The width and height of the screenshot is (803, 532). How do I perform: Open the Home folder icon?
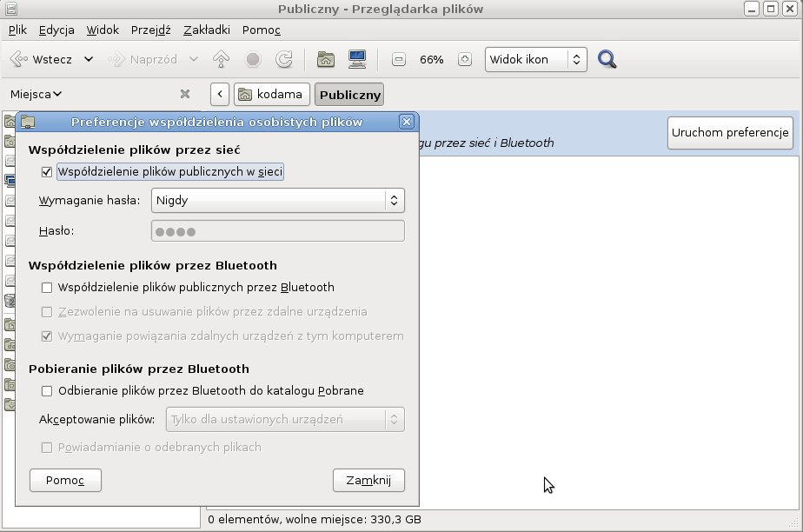coord(326,60)
